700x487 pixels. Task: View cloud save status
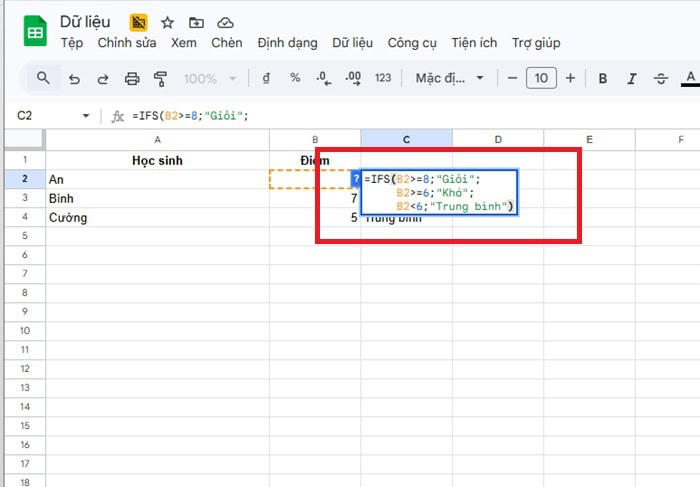tap(225, 22)
